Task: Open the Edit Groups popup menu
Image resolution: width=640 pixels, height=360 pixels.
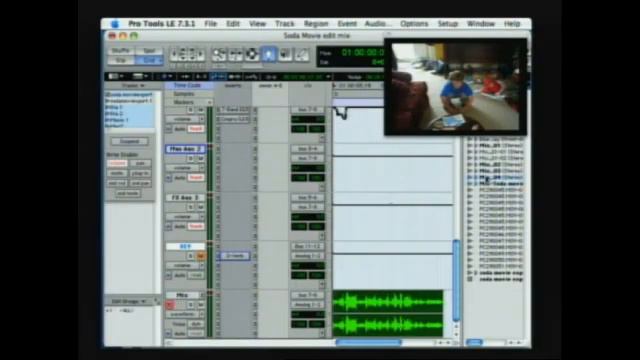Action: tap(129, 301)
